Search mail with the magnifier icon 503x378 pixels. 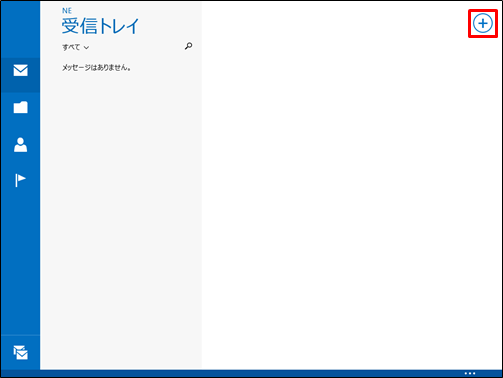[188, 46]
